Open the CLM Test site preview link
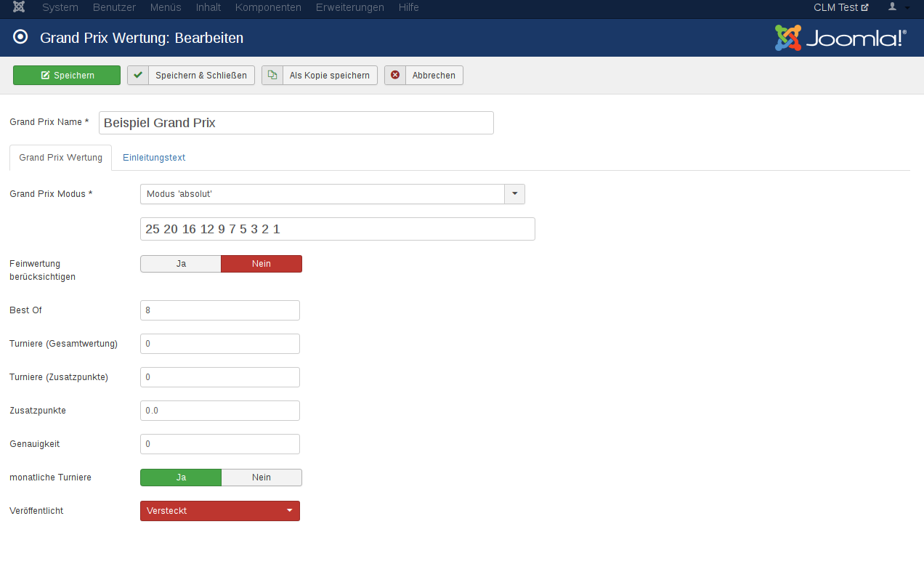The width and height of the screenshot is (924, 564). click(840, 7)
